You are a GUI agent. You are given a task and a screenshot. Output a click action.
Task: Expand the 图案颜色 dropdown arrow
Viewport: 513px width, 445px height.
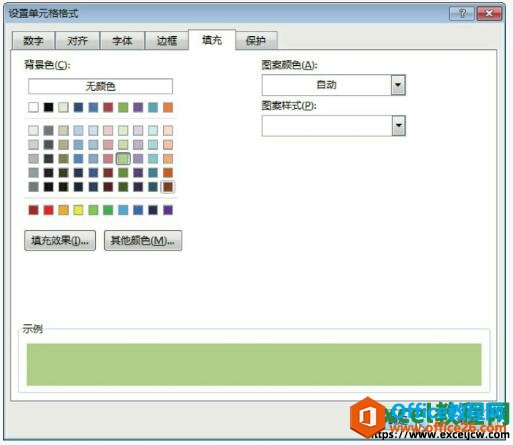coord(398,85)
